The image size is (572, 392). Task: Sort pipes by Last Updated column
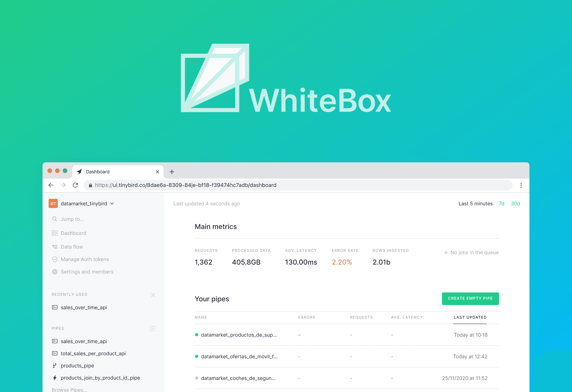click(x=470, y=317)
